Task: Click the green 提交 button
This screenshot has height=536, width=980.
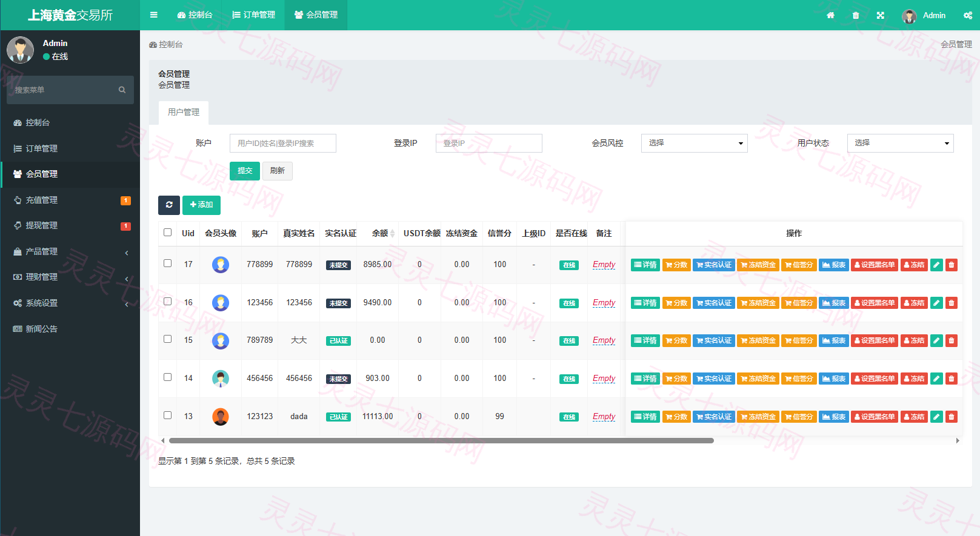Action: click(245, 171)
